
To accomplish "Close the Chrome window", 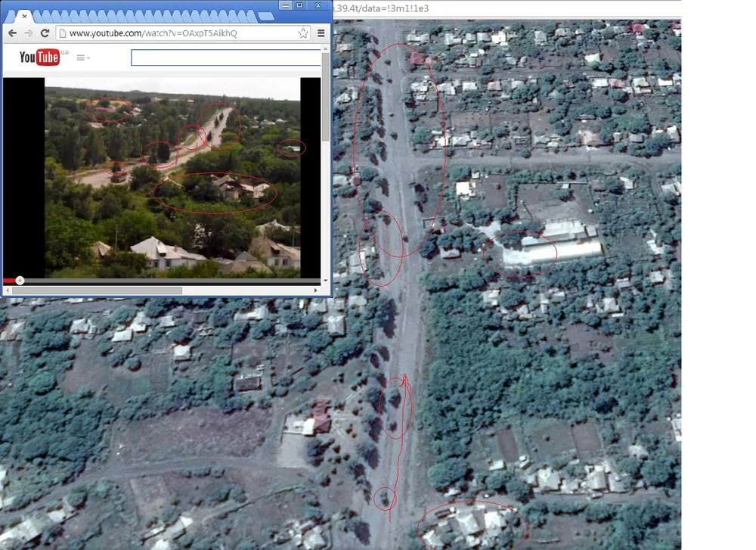I will pyautogui.click(x=318, y=5).
